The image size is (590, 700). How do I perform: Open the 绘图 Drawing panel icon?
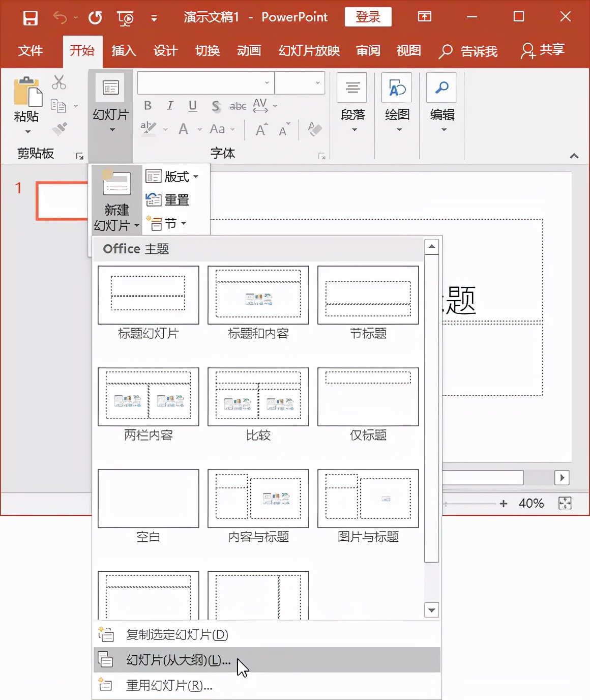click(397, 87)
